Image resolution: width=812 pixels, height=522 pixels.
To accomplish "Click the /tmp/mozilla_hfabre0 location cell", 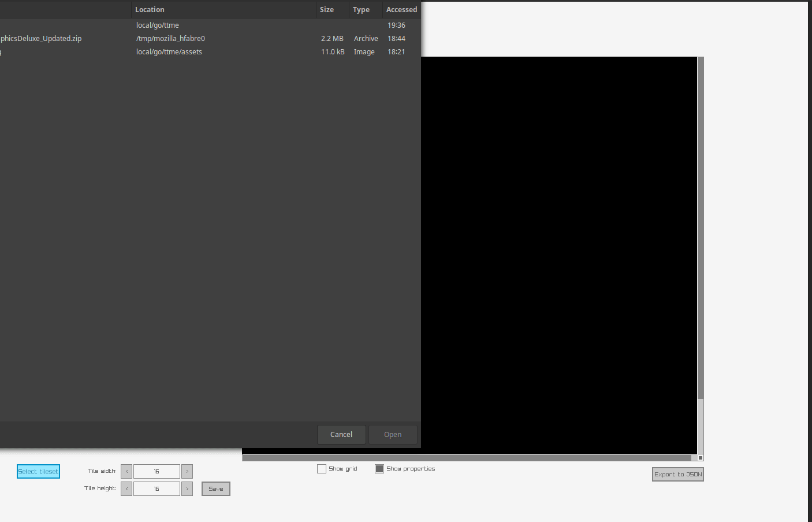I will pyautogui.click(x=170, y=39).
